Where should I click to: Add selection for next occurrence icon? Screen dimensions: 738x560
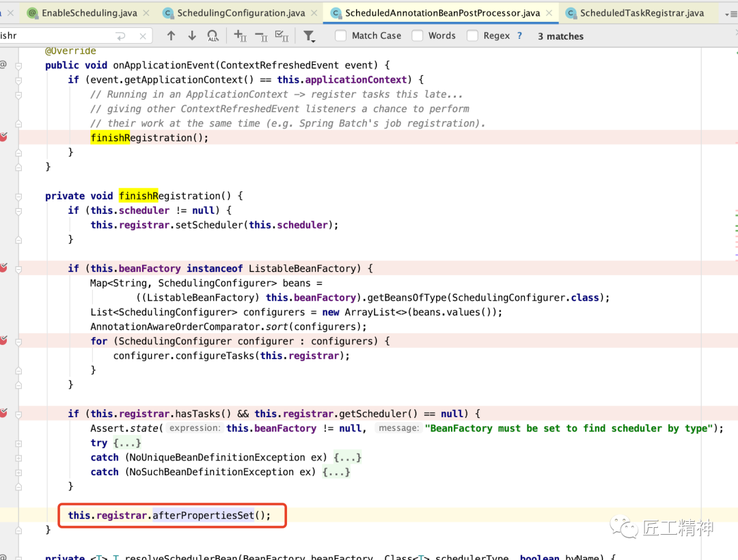click(x=240, y=36)
